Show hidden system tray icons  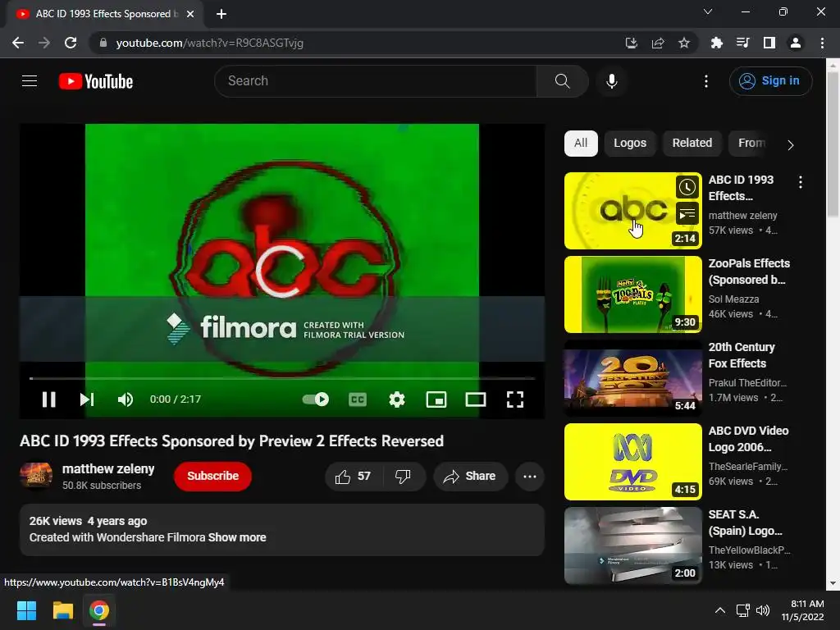click(720, 610)
